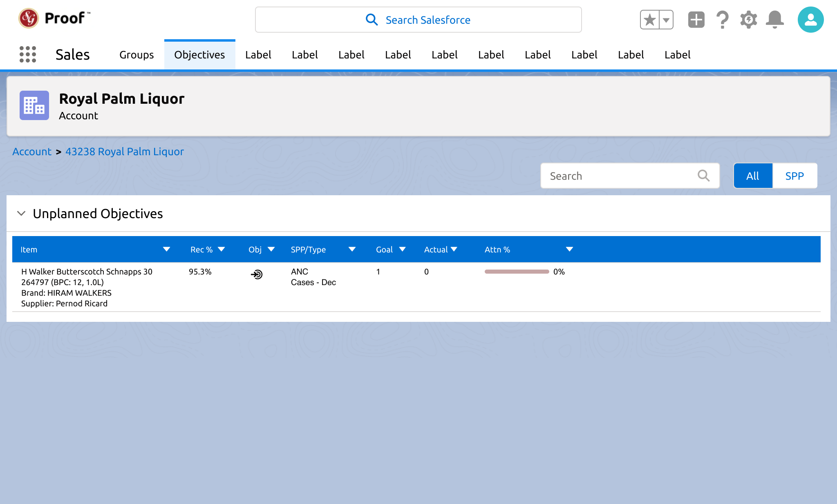Click the global actions plus icon
Image resolution: width=837 pixels, height=504 pixels.
point(696,20)
